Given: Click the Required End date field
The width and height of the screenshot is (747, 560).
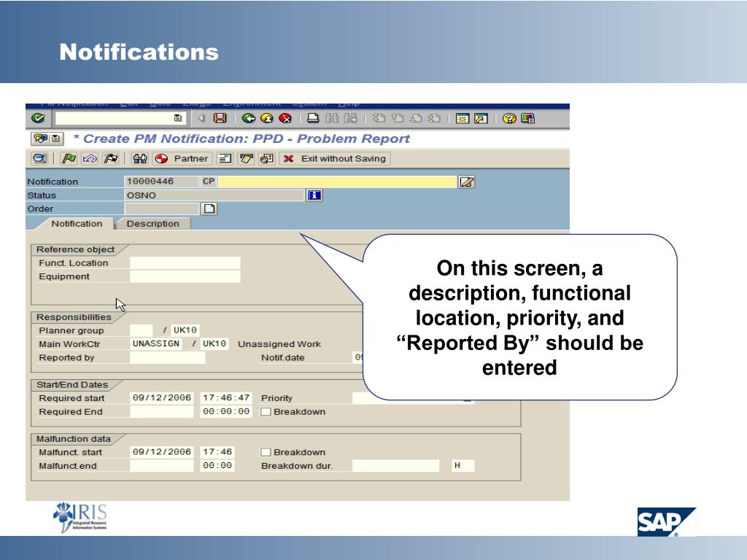Looking at the screenshot, I should 161,411.
